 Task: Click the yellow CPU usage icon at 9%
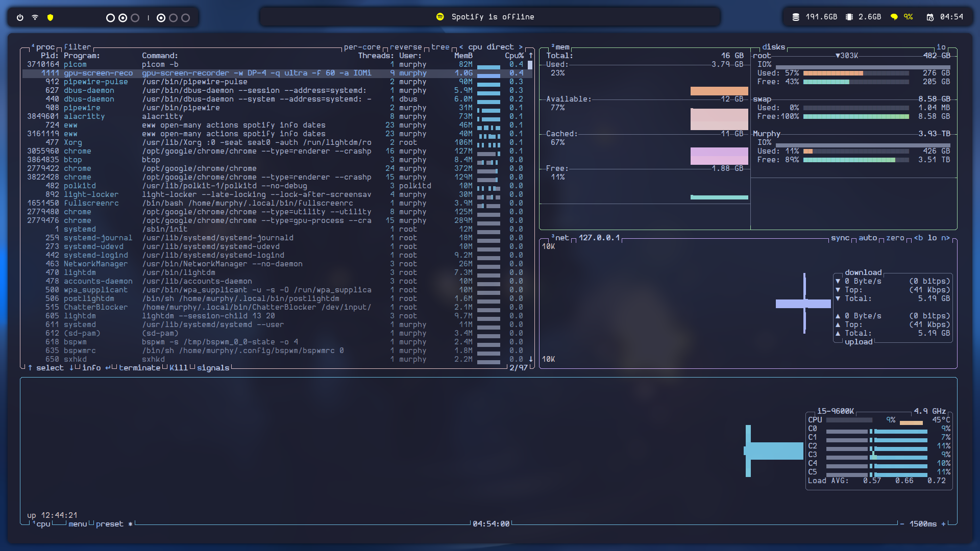[894, 17]
